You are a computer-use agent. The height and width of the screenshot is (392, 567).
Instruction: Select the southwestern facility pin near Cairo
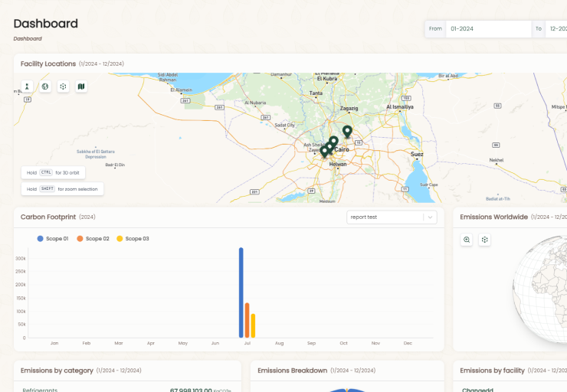[325, 151]
